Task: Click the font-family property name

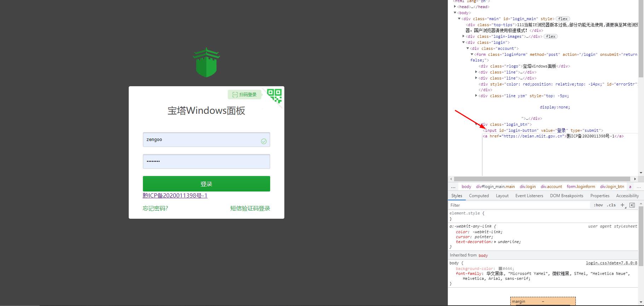Action: click(x=469, y=273)
